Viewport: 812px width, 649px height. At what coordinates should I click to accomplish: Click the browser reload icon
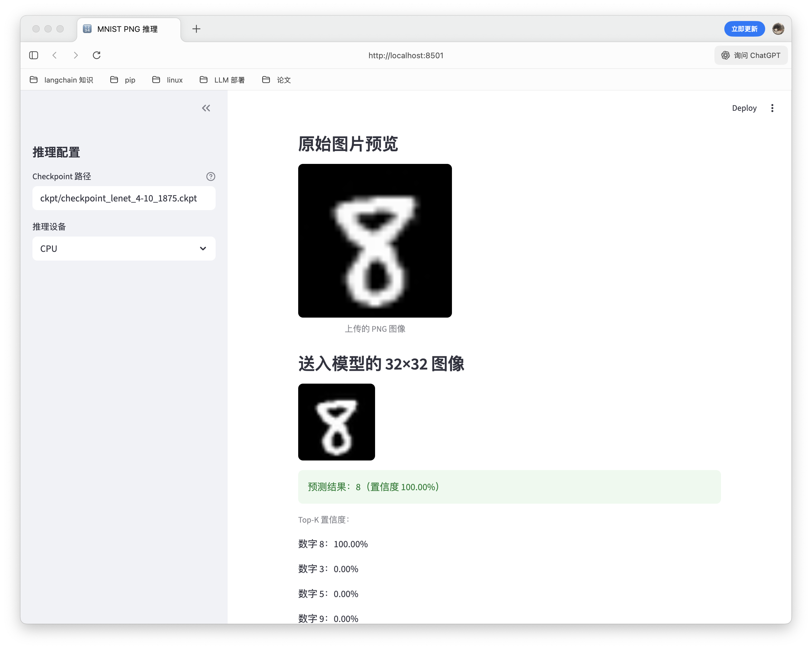(x=97, y=55)
